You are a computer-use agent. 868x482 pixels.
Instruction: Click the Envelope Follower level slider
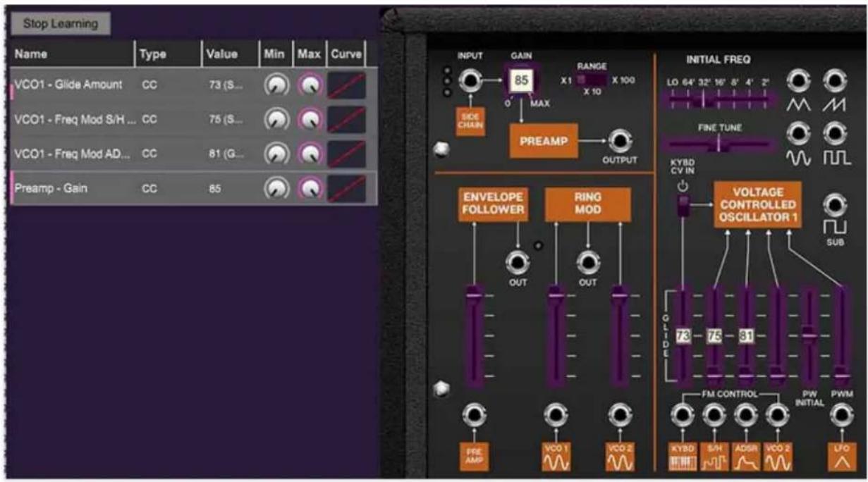(475, 336)
